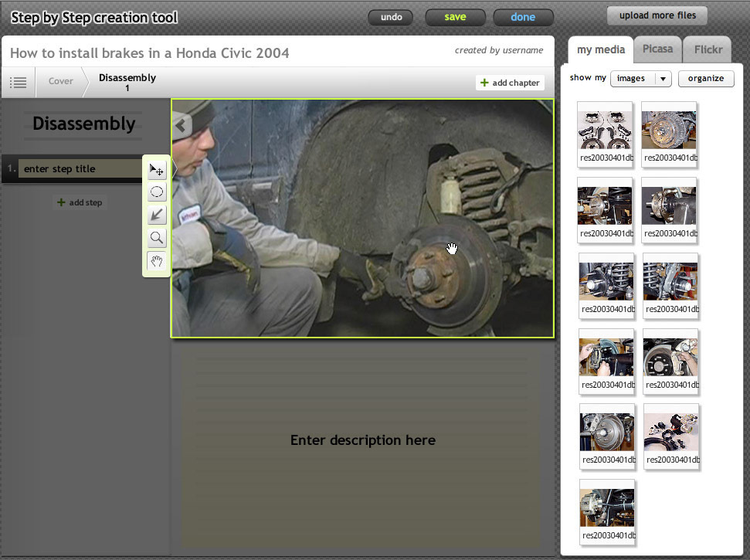Collapse the side panel with left arrow
750x560 pixels.
click(182, 126)
